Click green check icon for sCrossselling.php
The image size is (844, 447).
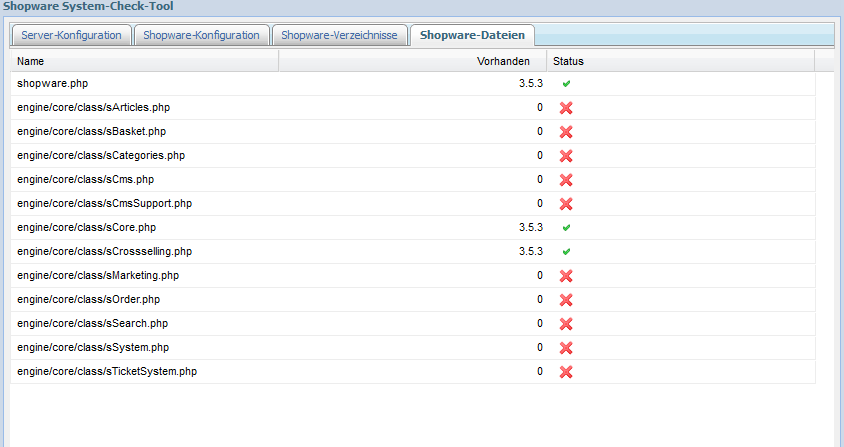pos(566,252)
